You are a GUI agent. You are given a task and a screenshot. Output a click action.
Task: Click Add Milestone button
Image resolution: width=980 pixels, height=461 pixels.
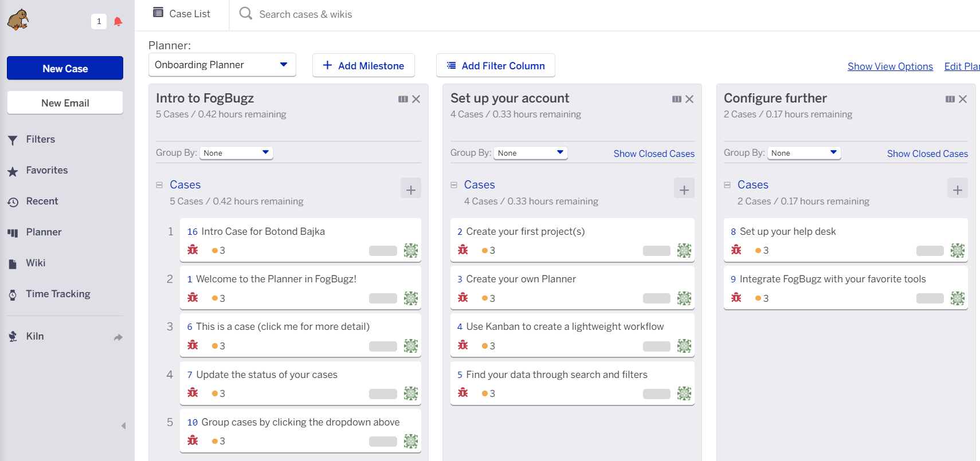(363, 65)
